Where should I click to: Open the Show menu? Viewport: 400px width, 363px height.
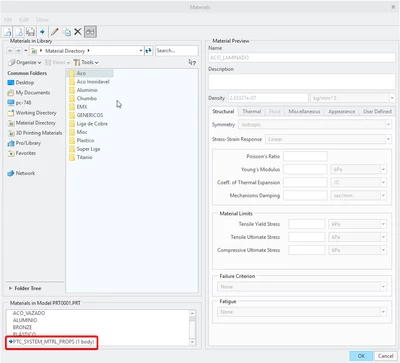pyautogui.click(x=42, y=20)
